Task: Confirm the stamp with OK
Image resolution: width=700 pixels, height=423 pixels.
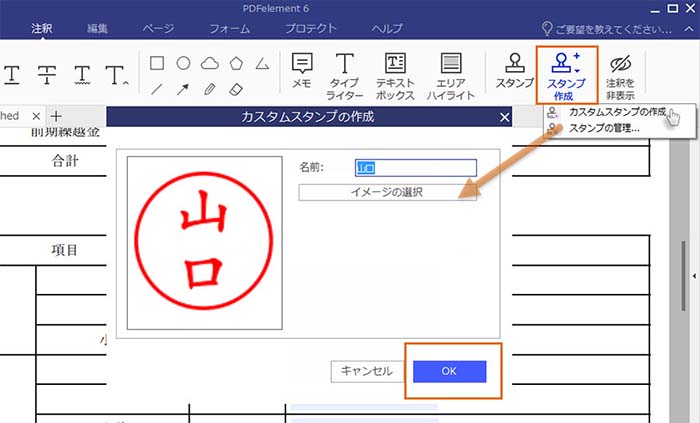Action: [449, 371]
